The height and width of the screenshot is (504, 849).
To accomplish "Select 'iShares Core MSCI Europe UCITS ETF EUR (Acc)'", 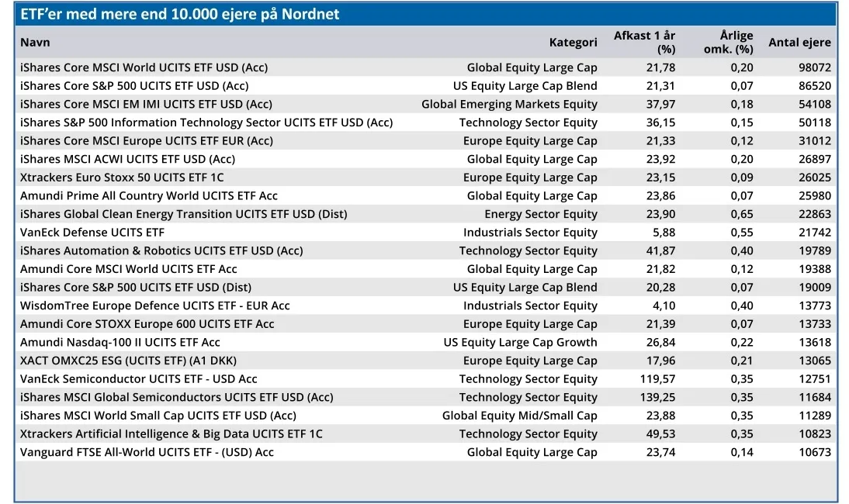I will pyautogui.click(x=147, y=141).
